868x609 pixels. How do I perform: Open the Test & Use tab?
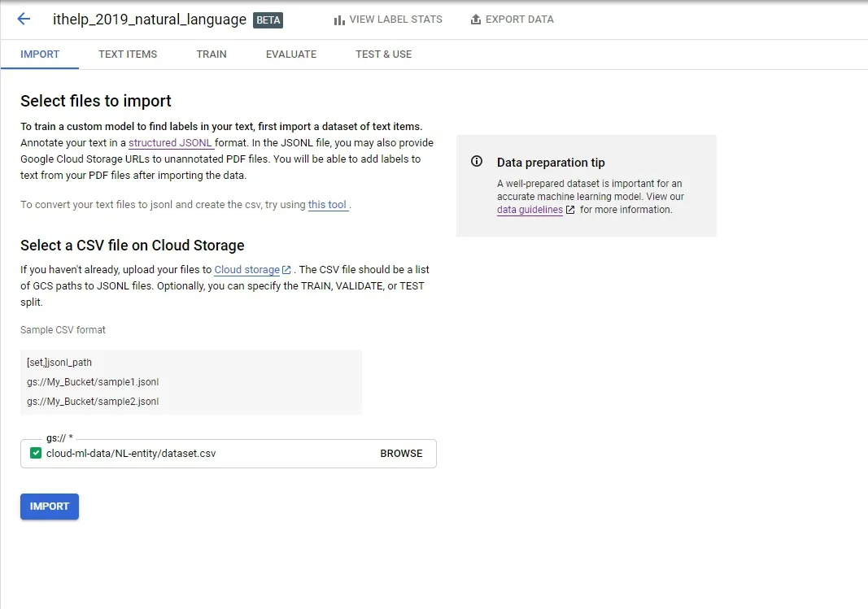[384, 54]
